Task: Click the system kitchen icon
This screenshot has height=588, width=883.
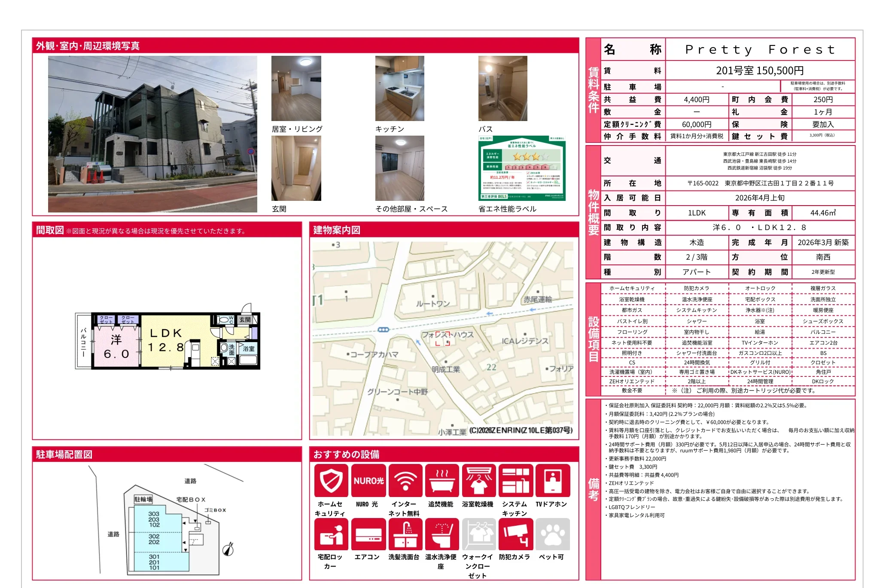Action: [515, 480]
